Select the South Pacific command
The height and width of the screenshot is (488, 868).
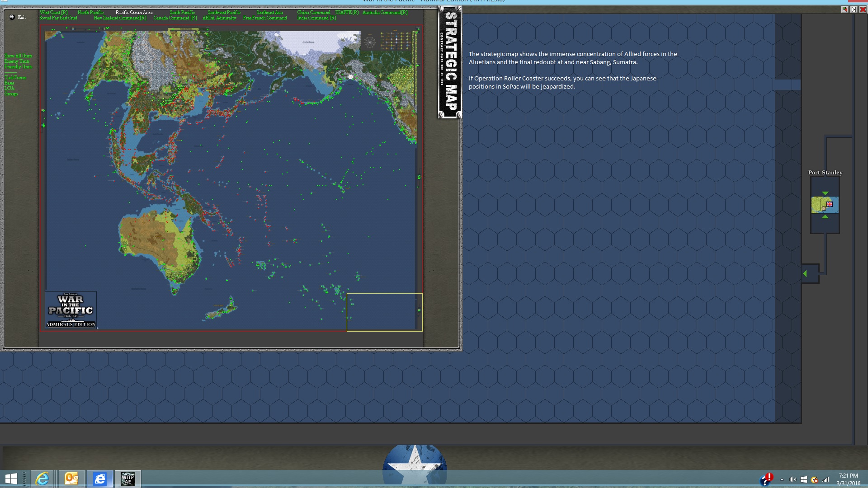point(182,13)
